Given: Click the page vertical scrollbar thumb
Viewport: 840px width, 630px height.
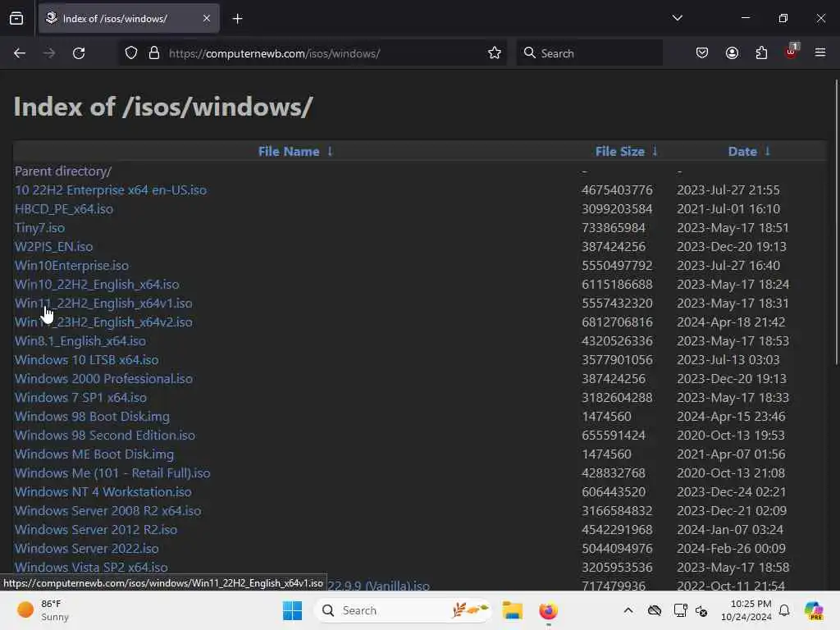Looking at the screenshot, I should pos(836,222).
